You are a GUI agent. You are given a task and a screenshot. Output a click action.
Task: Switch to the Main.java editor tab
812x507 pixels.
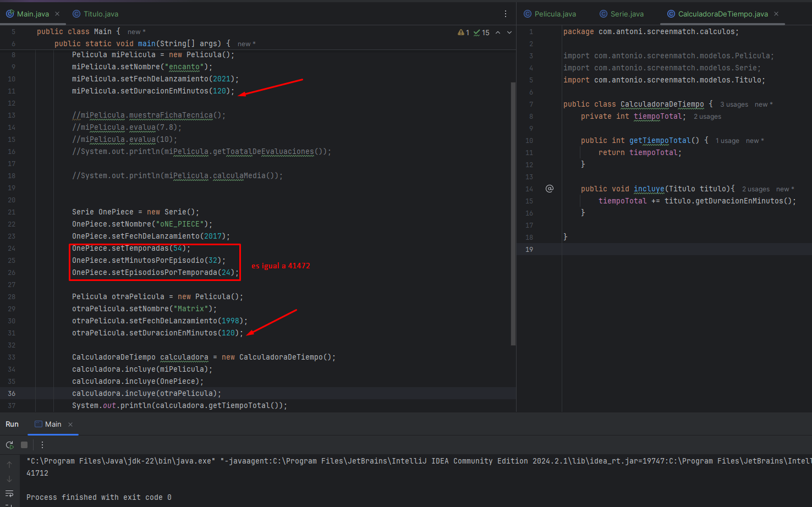[x=32, y=14]
